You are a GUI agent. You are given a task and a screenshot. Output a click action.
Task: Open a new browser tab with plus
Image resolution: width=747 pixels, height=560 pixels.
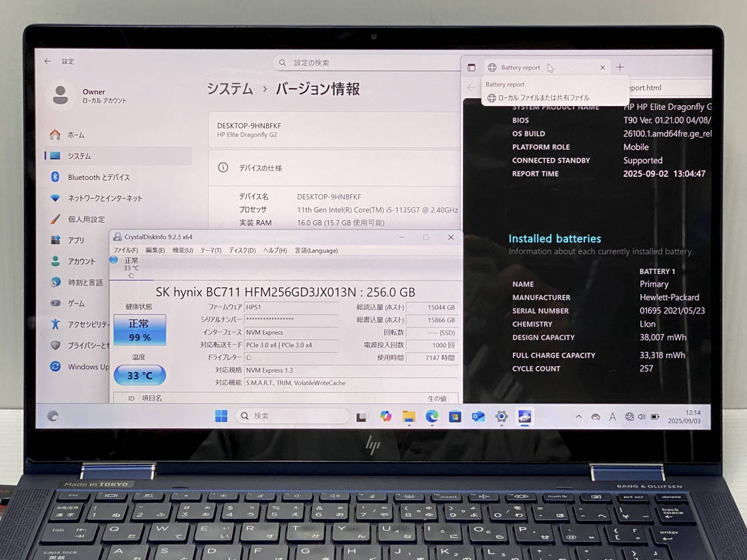click(620, 67)
